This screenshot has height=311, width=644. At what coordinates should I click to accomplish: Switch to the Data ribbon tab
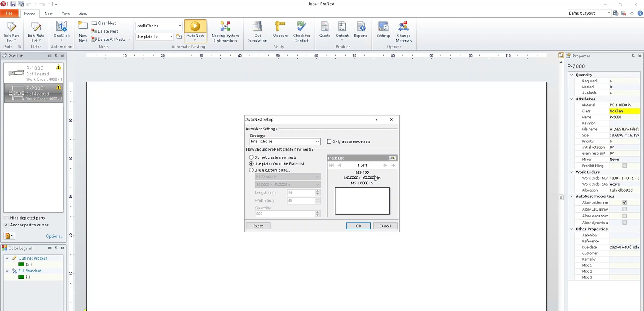tap(65, 14)
